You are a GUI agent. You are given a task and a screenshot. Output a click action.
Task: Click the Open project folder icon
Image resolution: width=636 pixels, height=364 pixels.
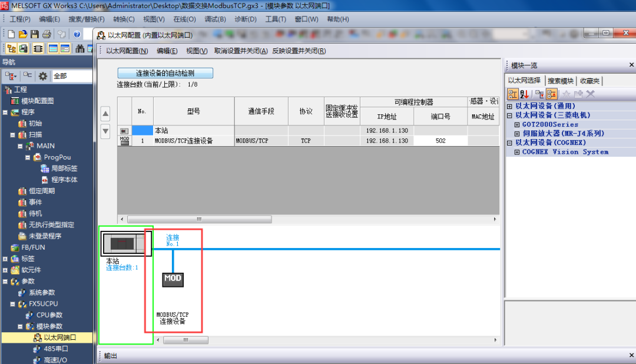pos(23,34)
